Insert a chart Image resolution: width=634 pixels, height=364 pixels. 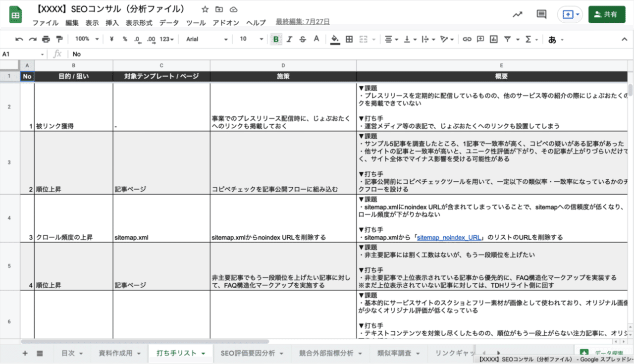point(494,39)
